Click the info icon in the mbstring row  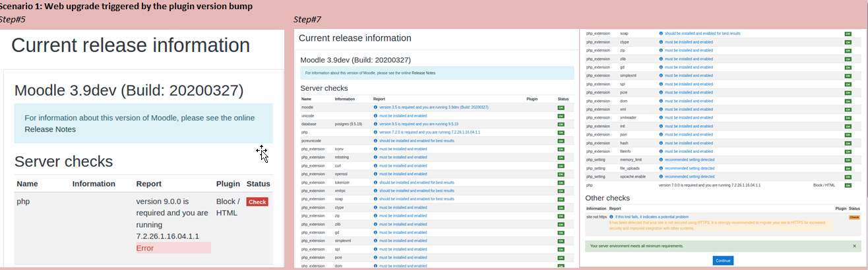(375, 157)
